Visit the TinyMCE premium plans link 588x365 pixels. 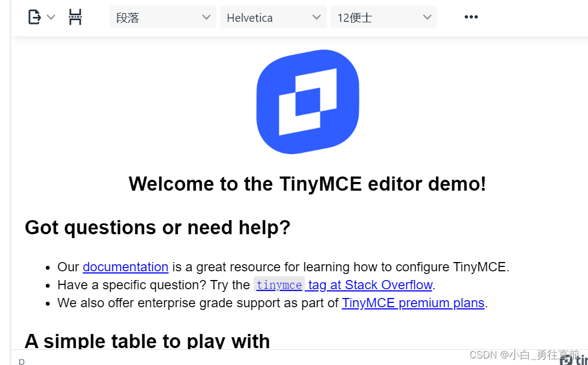(x=413, y=303)
